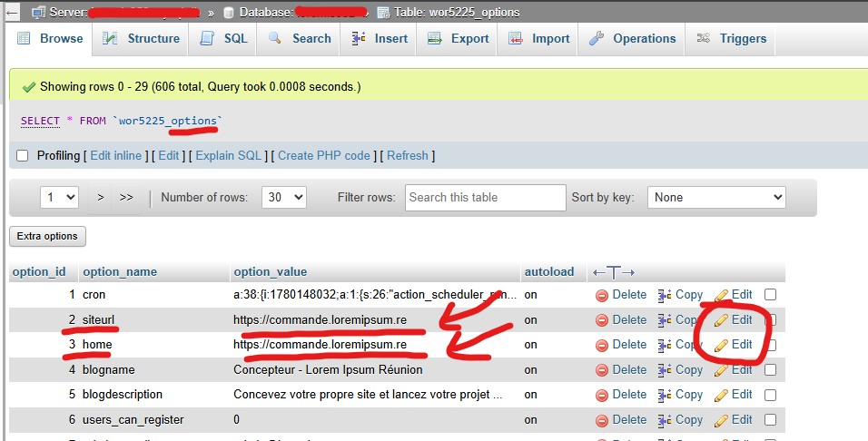Click red Delete icon in home row
The image size is (868, 441).
tap(602, 346)
